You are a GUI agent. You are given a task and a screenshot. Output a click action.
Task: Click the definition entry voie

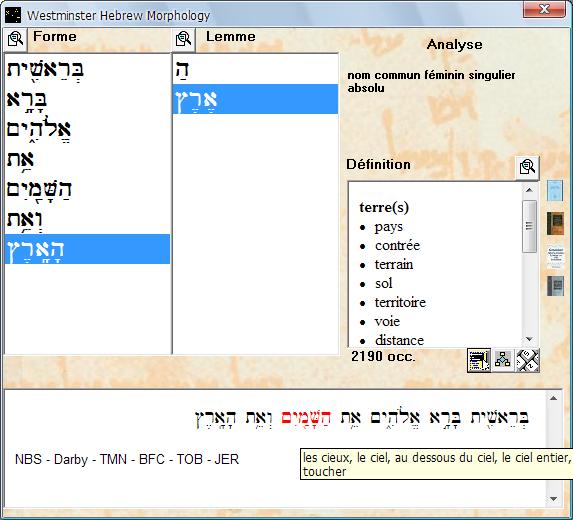[387, 321]
